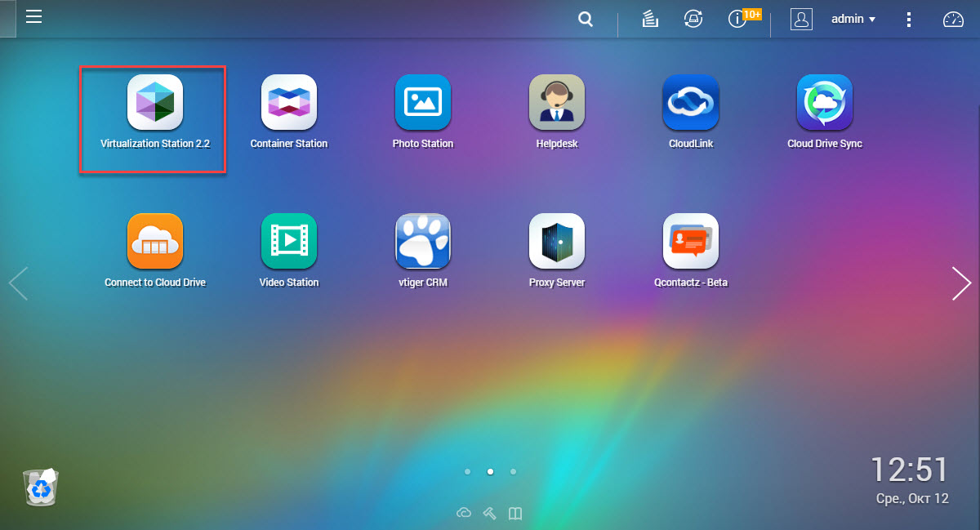Image resolution: width=980 pixels, height=530 pixels.
Task: Open the Recycle Bin
Action: (x=40, y=488)
